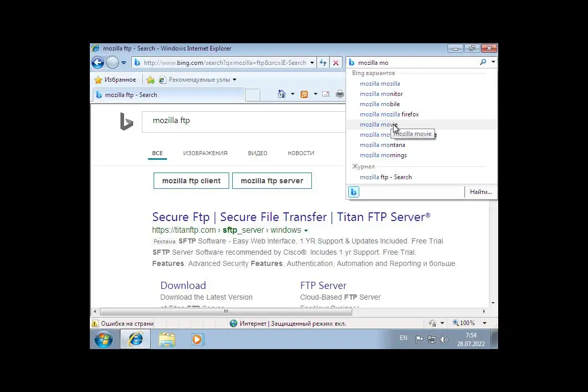Open search provider dropdown arrow
Viewport: 588px width, 392px height.
click(x=493, y=62)
